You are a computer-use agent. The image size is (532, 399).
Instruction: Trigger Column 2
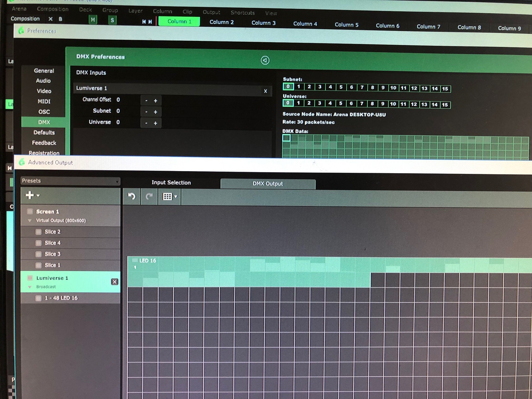pos(221,22)
